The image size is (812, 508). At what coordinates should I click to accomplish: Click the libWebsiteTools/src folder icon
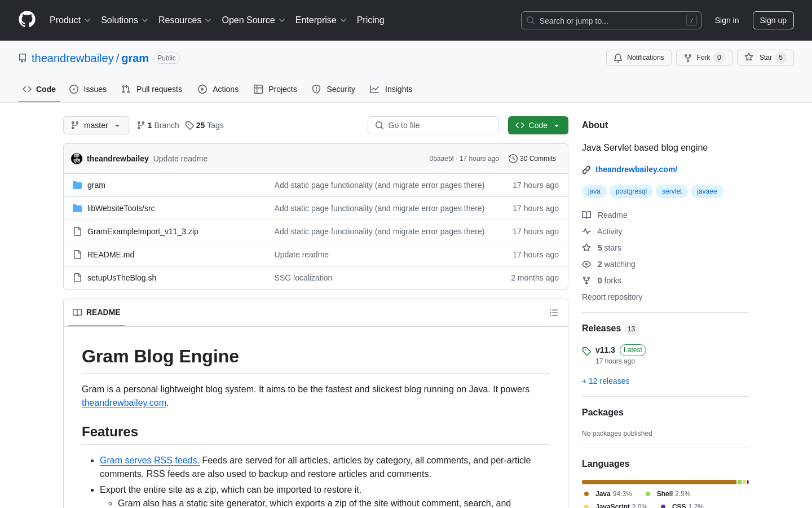pyautogui.click(x=77, y=208)
